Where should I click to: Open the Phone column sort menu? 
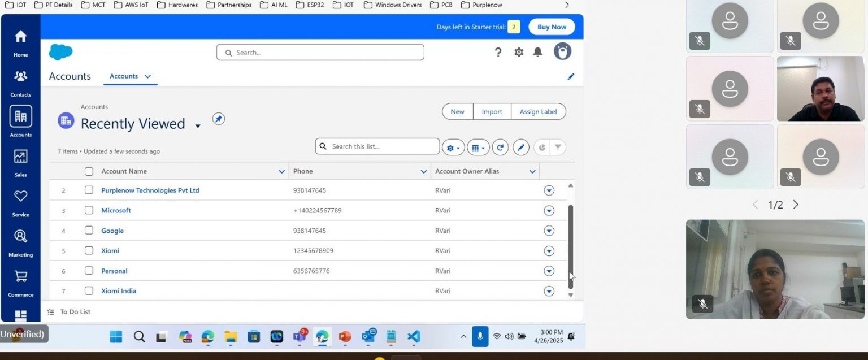(x=423, y=171)
